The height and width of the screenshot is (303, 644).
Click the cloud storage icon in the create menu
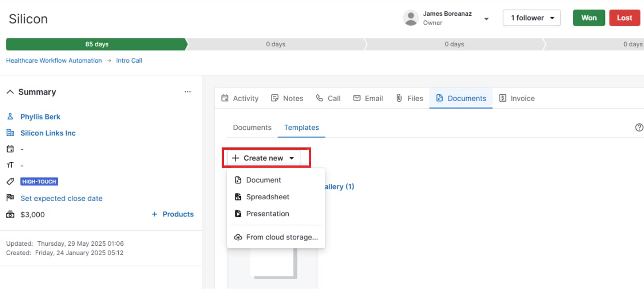click(238, 237)
